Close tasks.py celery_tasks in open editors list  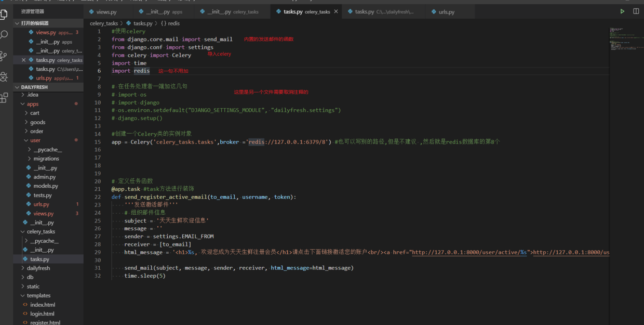click(x=23, y=60)
